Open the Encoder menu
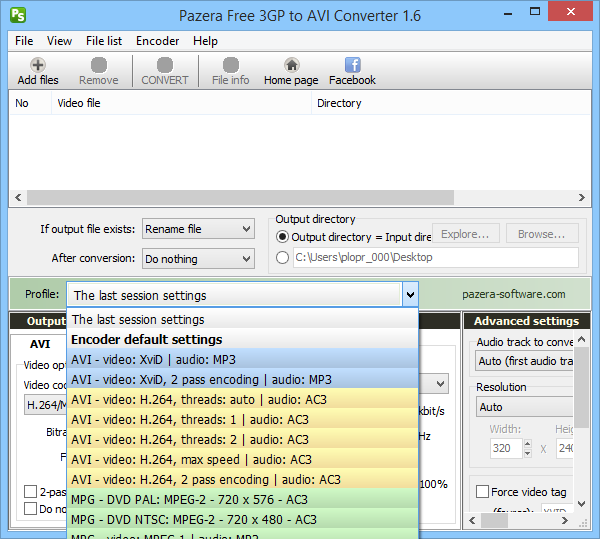600x539 pixels. [157, 41]
